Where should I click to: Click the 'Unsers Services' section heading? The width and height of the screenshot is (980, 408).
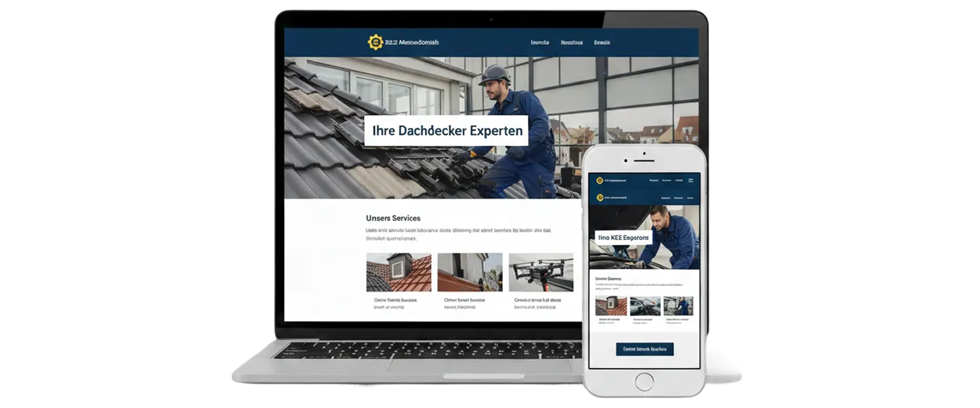coord(393,218)
